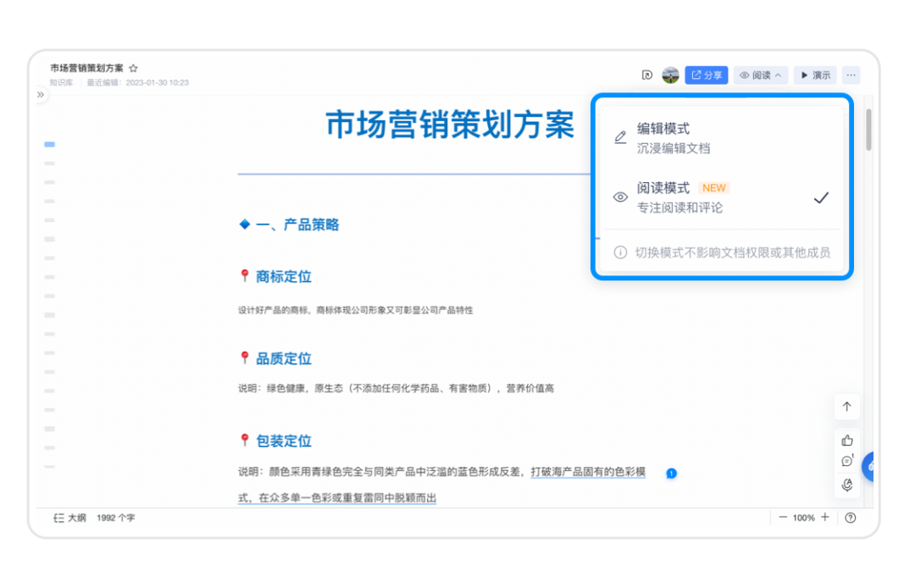This screenshot has height=588, width=915.
Task: Click the help question mark icon
Action: pos(850,518)
